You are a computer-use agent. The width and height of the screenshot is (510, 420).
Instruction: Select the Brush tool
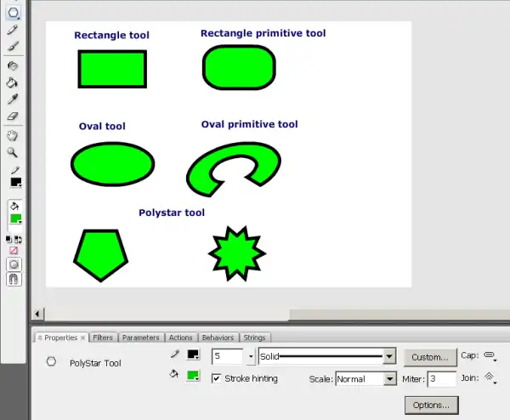[x=14, y=47]
